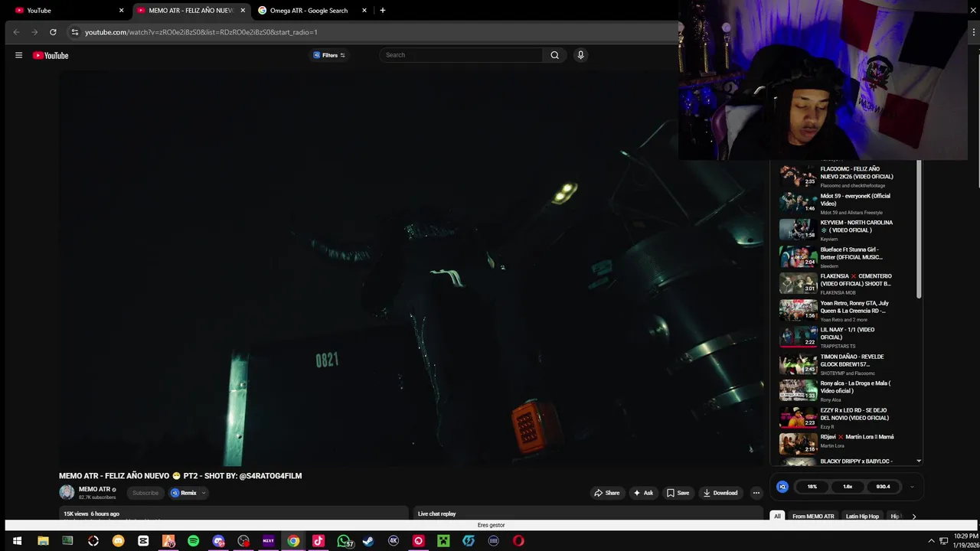
Task: Open Minecraft from taskbar
Action: tap(443, 541)
